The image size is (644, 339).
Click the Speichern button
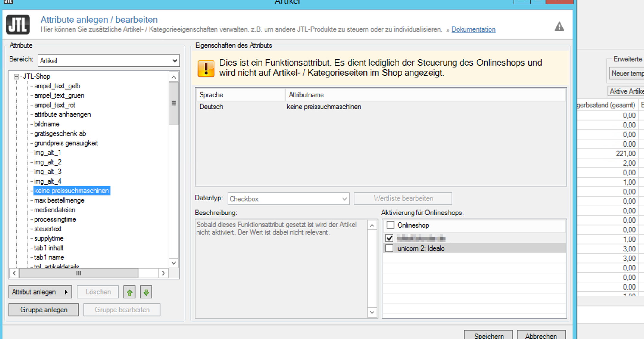(489, 335)
